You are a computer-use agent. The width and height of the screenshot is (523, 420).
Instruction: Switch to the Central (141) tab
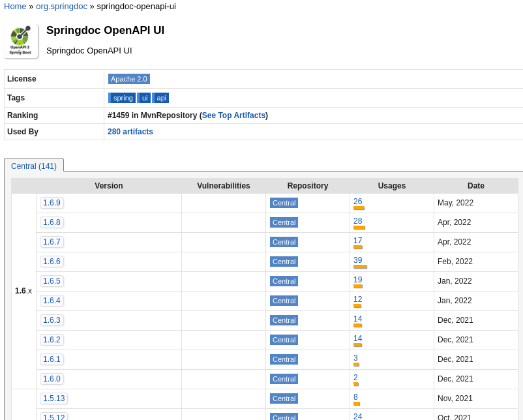tap(34, 166)
